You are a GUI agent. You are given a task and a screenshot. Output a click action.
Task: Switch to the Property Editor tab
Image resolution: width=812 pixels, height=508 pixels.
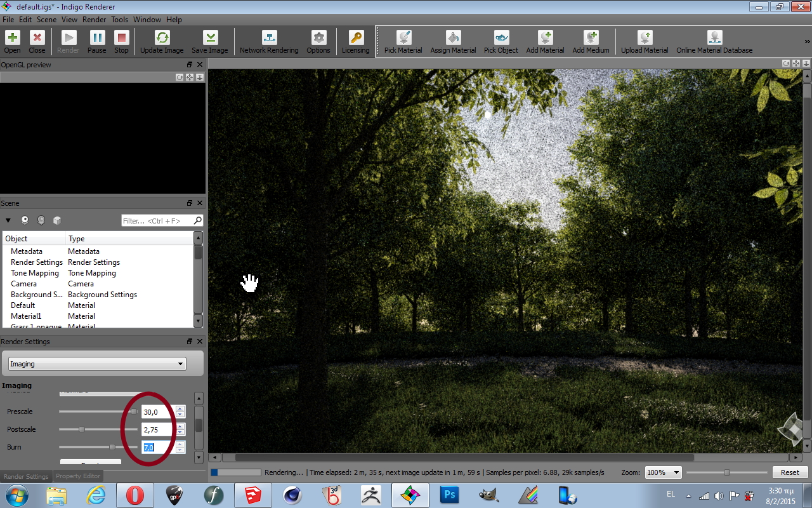pyautogui.click(x=78, y=476)
